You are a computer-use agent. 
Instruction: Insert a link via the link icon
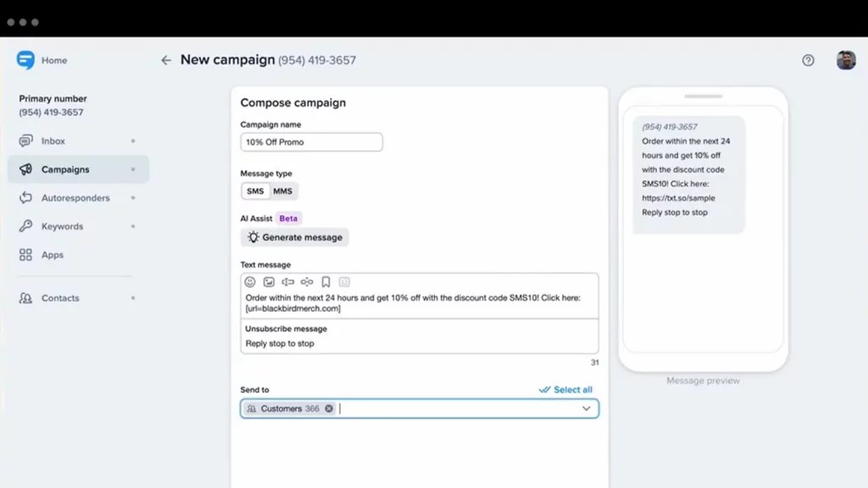tap(307, 282)
